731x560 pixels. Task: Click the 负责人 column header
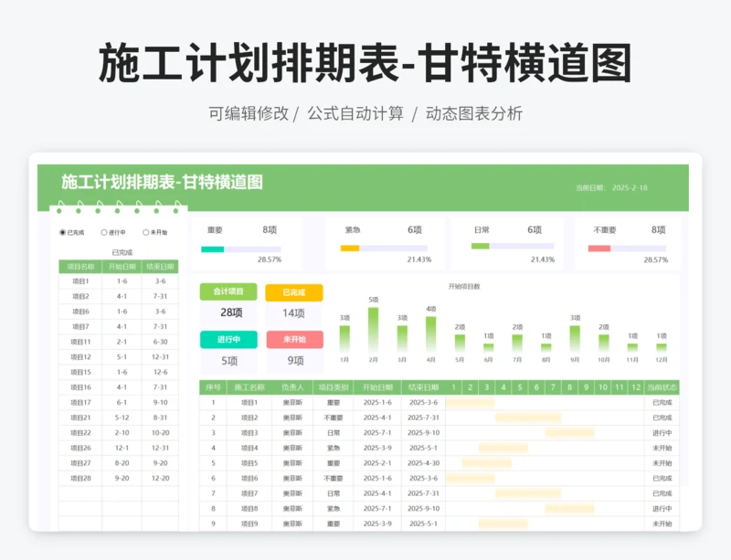[x=292, y=387]
